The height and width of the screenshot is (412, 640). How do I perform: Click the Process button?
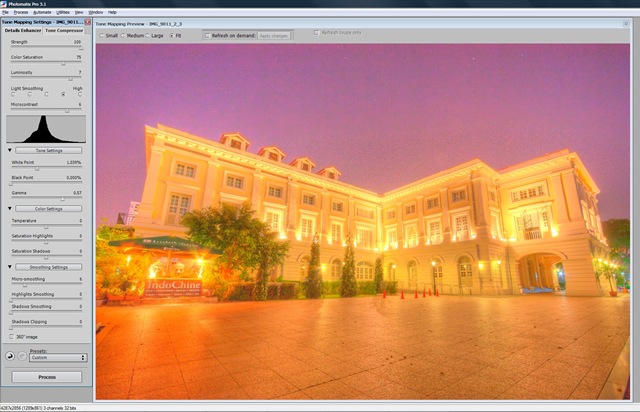(x=47, y=377)
